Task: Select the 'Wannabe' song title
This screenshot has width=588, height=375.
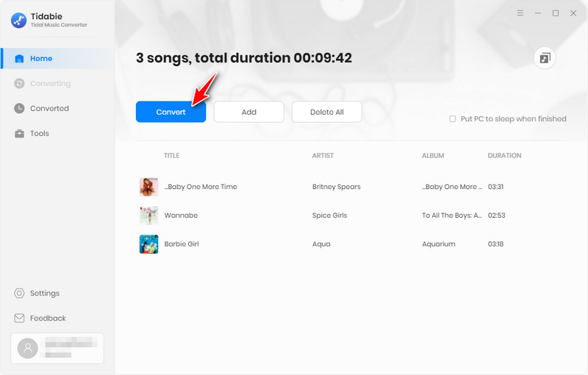Action: point(181,215)
